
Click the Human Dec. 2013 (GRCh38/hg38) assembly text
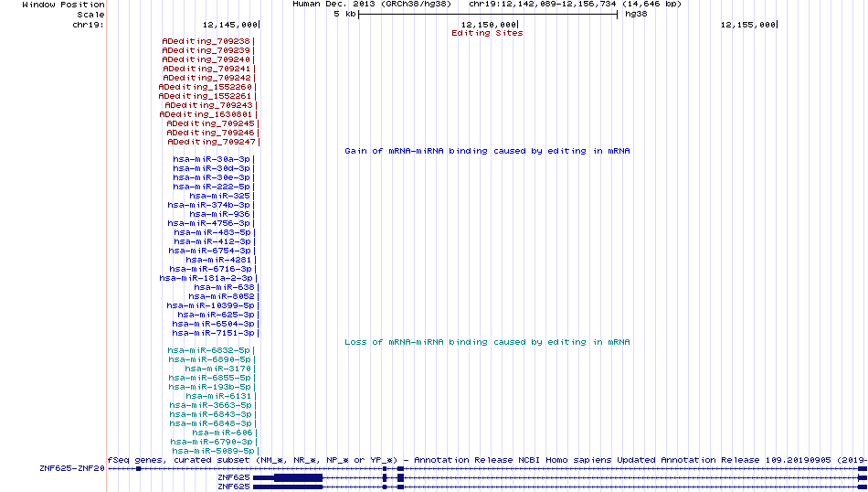(372, 4)
